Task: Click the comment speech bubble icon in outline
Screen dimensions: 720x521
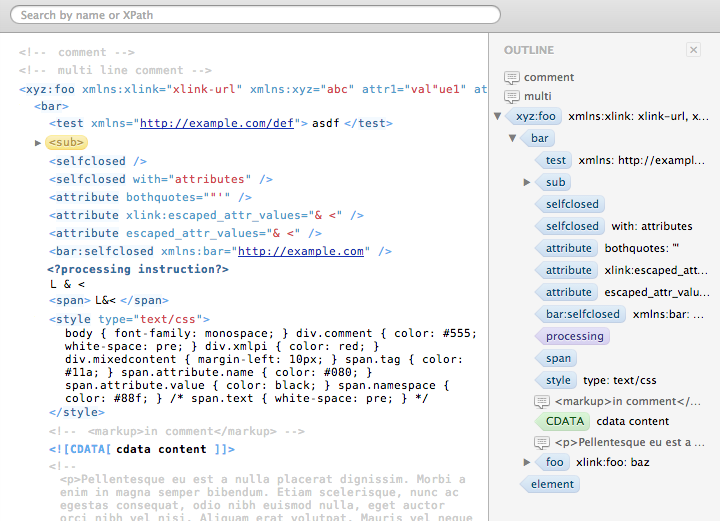Action: [512, 77]
